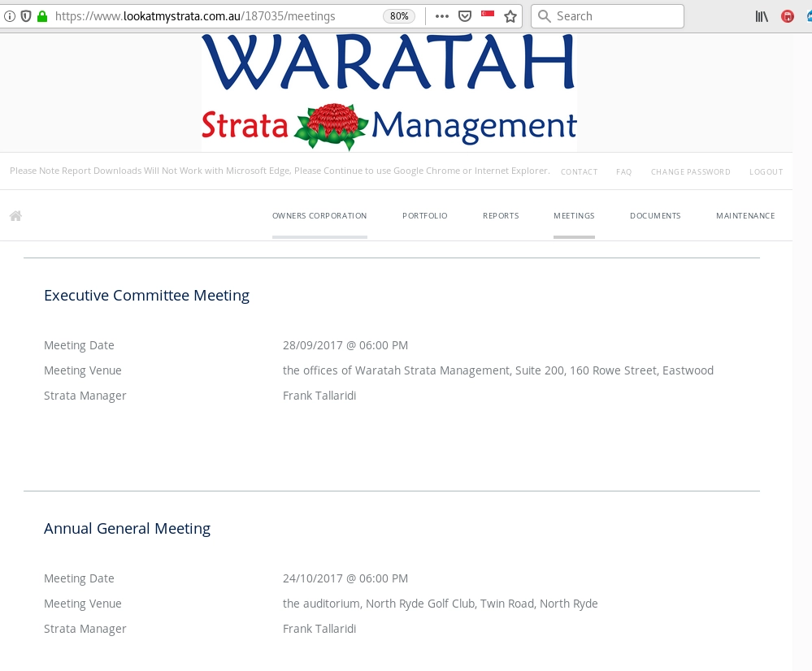812x671 pixels.
Task: Reset the 80% zoom level indicator
Action: [x=399, y=16]
